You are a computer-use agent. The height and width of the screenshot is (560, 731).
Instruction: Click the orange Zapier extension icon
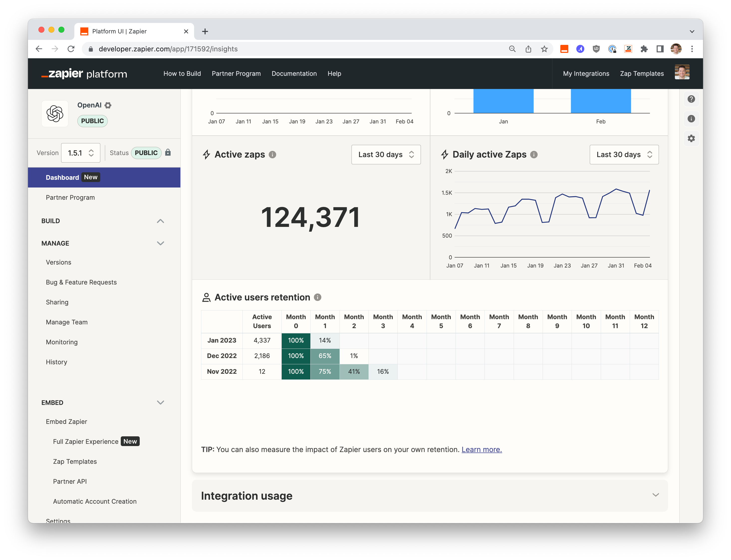pos(564,49)
